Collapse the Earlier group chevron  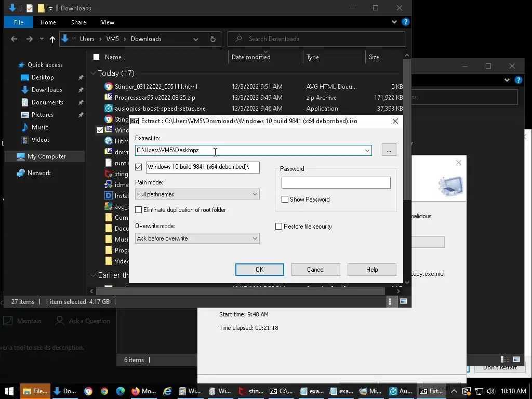point(93,275)
